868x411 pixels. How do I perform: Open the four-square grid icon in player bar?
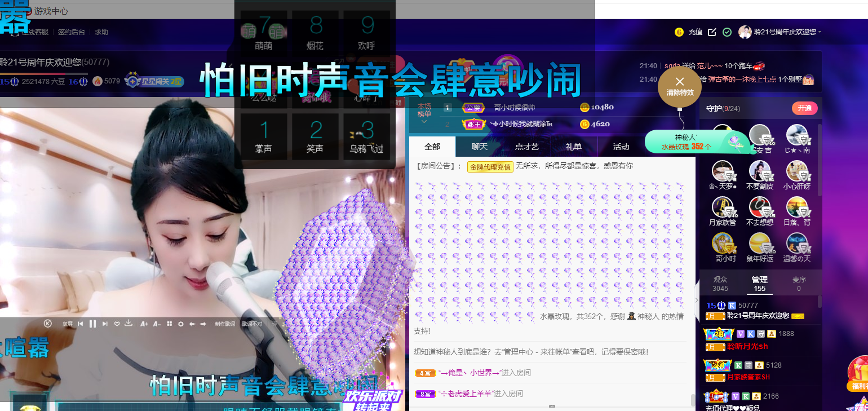pos(169,324)
